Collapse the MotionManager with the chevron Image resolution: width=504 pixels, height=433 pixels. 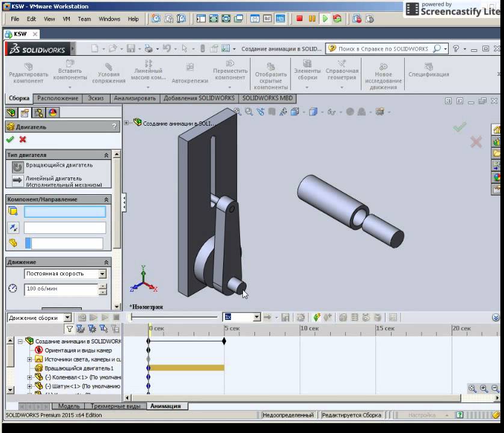coord(496,318)
